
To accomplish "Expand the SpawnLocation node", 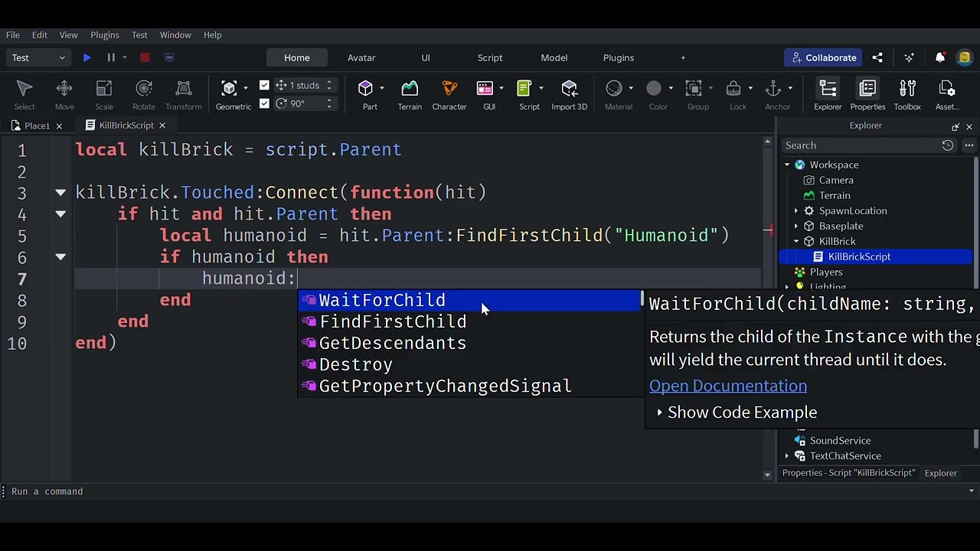I will 796,210.
